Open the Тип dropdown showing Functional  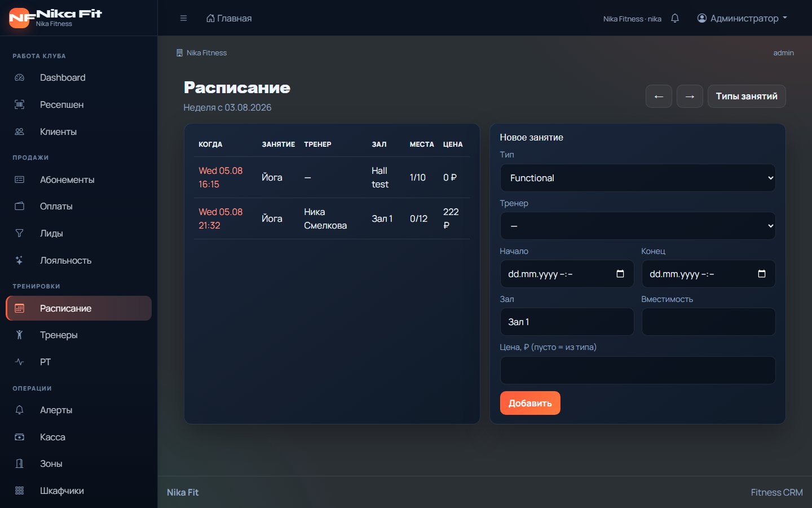pyautogui.click(x=638, y=178)
